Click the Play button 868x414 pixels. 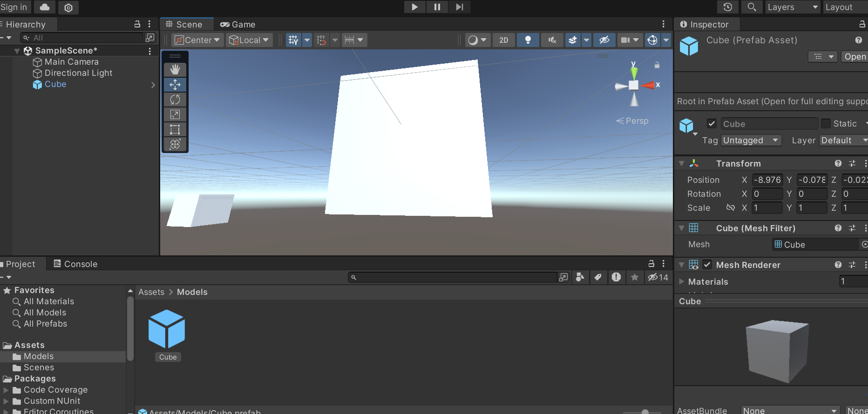[414, 7]
